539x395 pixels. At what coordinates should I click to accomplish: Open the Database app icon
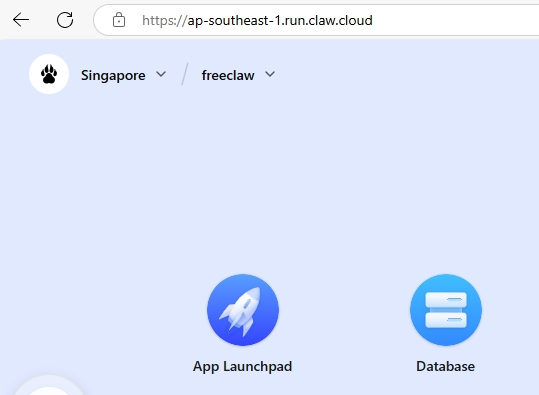446,310
